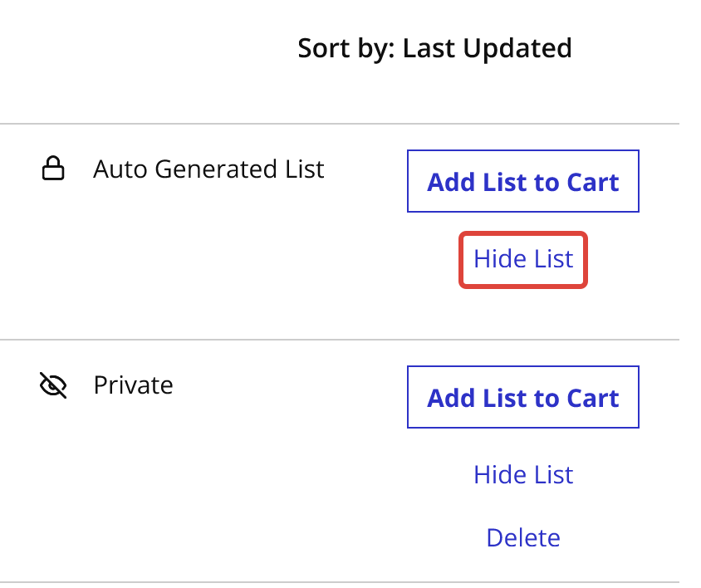Click the crossed-out eye icon beside Private

point(53,385)
